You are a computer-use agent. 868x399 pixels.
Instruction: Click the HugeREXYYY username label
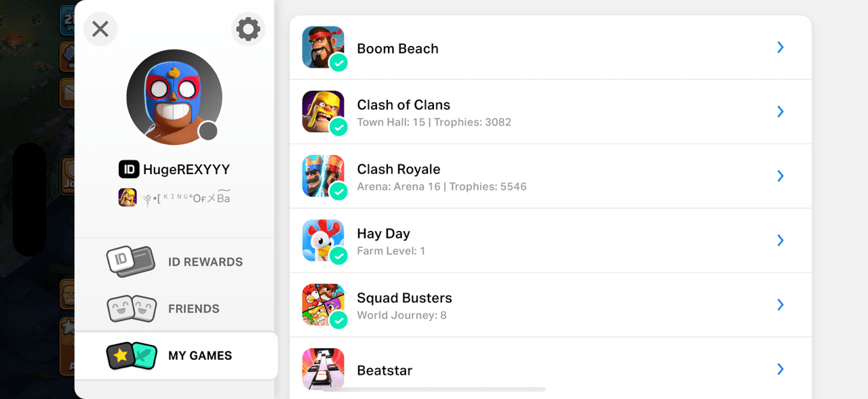coord(186,169)
